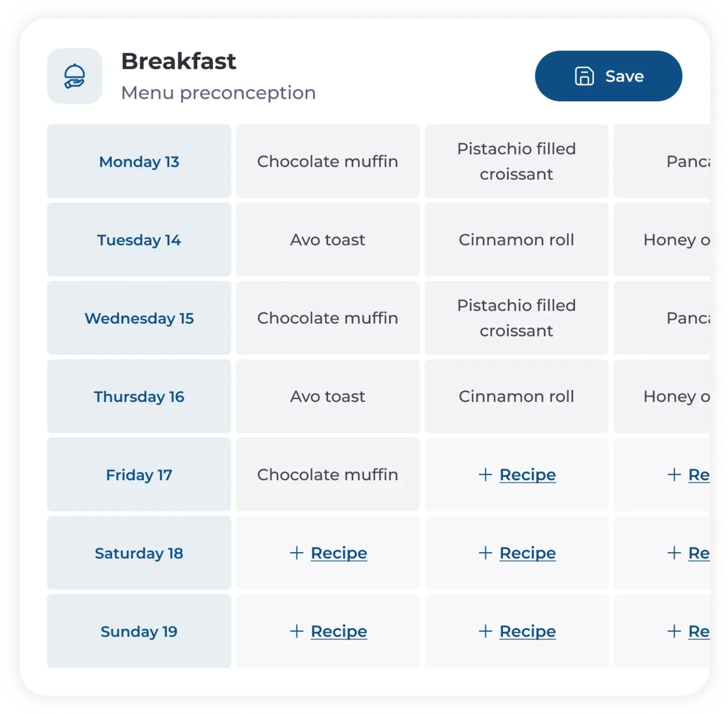728x714 pixels.
Task: Click plus icon in Saturday's first slot
Action: click(x=297, y=553)
